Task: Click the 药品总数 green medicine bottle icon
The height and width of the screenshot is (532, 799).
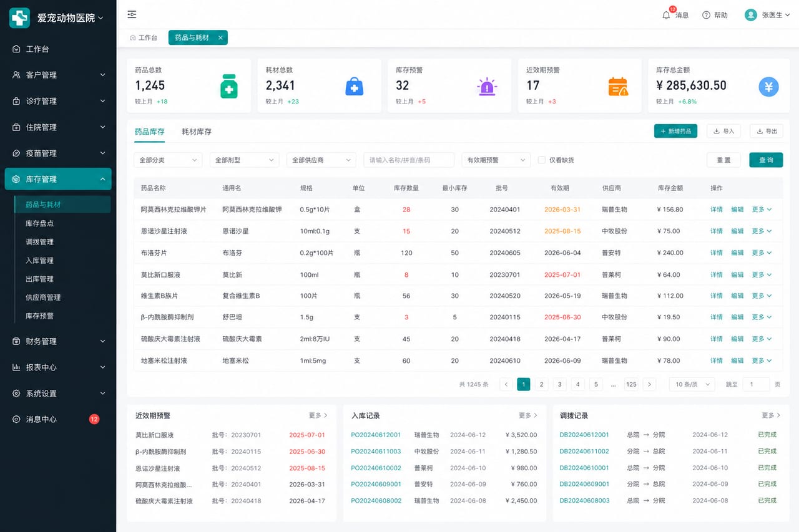Action: [229, 86]
